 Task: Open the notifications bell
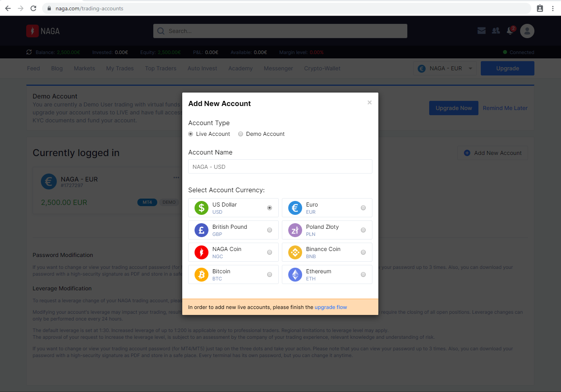click(x=510, y=31)
